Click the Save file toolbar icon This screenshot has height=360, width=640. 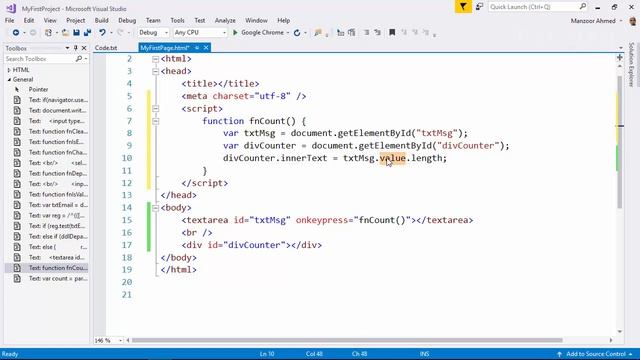click(76, 33)
